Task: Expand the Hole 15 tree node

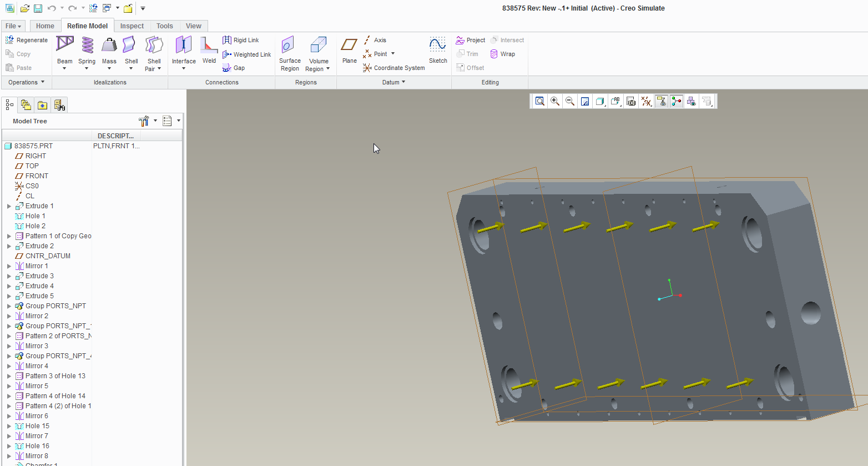Action: pyautogui.click(x=9, y=426)
